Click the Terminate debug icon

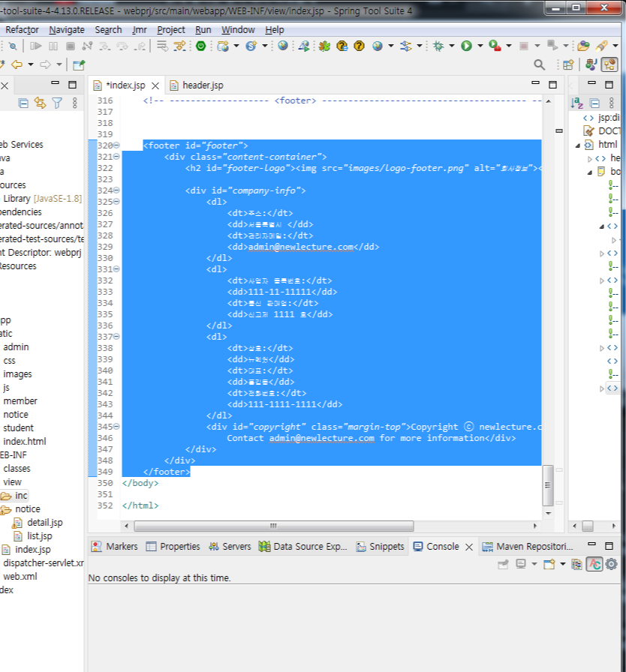click(71, 46)
